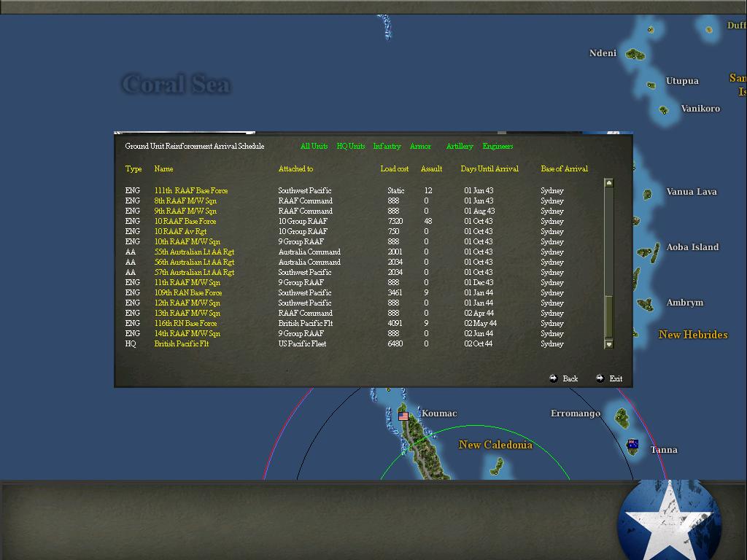
Task: Open unit 11th RAAF M/W Sqn
Action: click(187, 283)
